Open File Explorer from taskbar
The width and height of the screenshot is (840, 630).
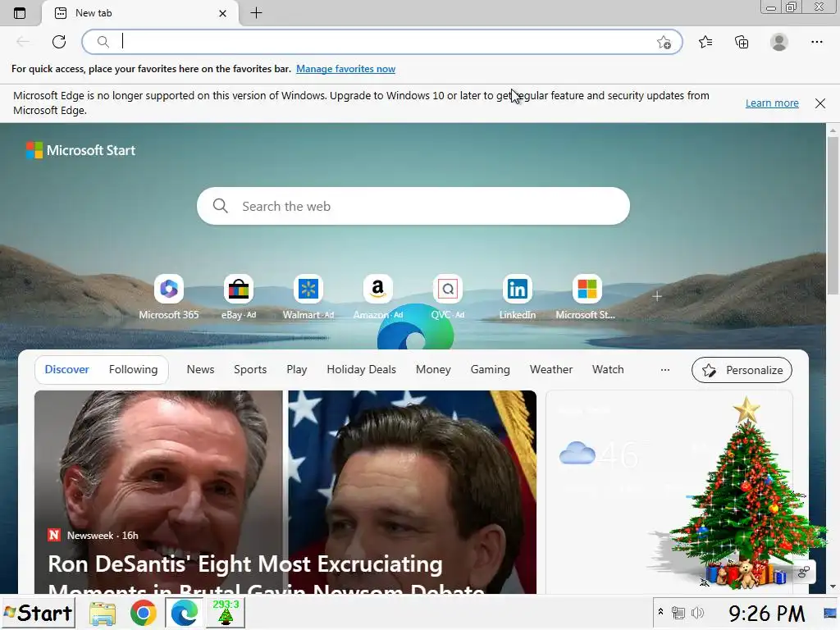click(103, 614)
